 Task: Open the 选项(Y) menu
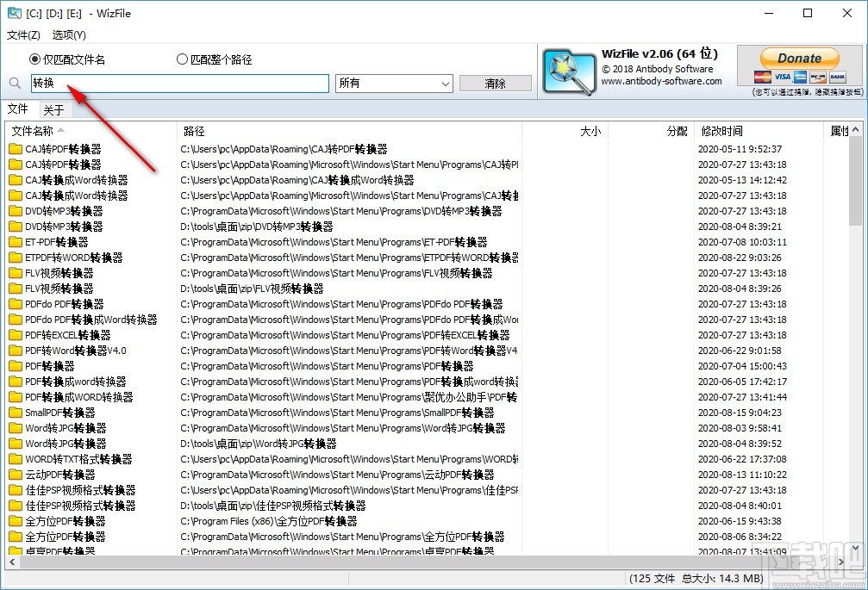(x=69, y=34)
